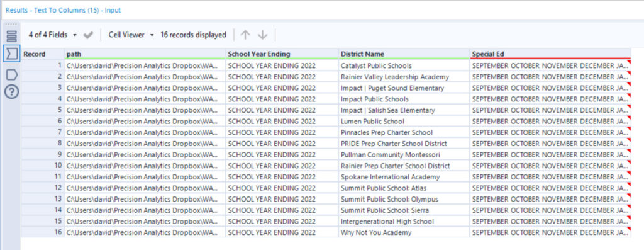Select record number 16 row header
Image resolution: width=644 pixels, height=250 pixels.
tap(42, 232)
